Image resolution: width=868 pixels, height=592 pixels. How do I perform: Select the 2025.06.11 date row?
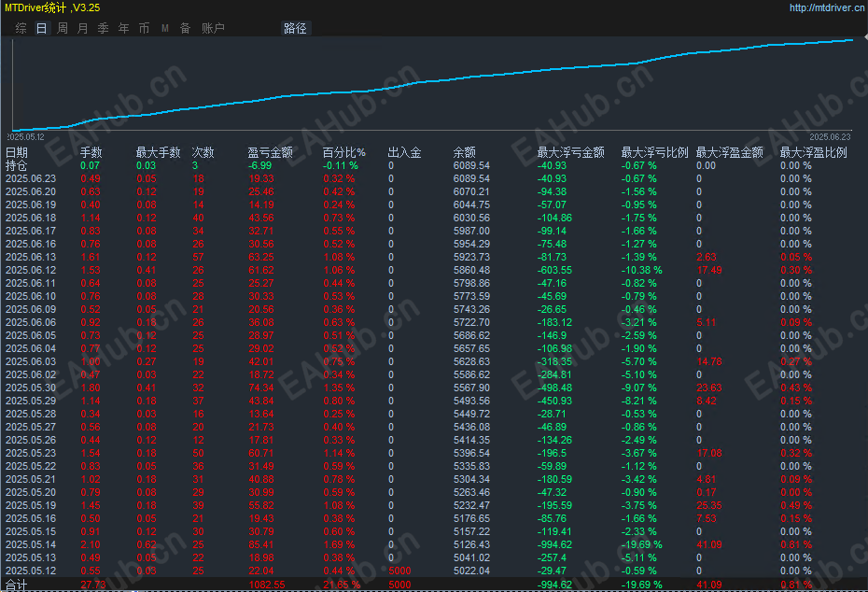[31, 283]
